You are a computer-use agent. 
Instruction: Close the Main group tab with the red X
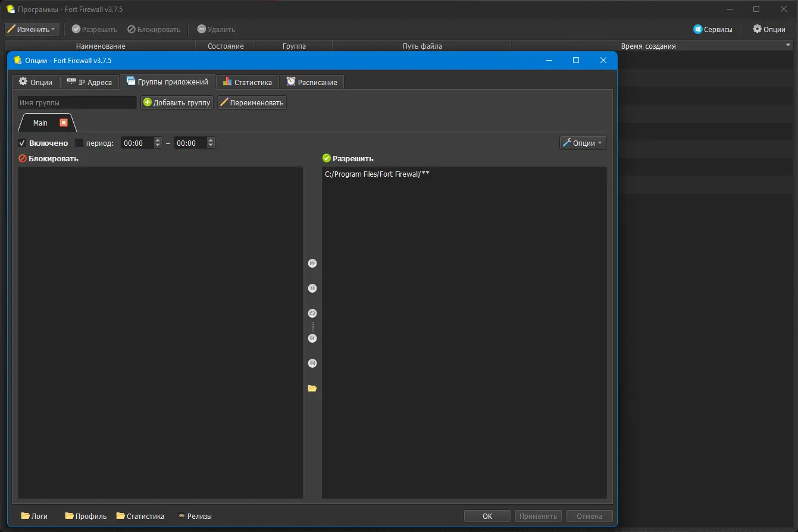64,123
